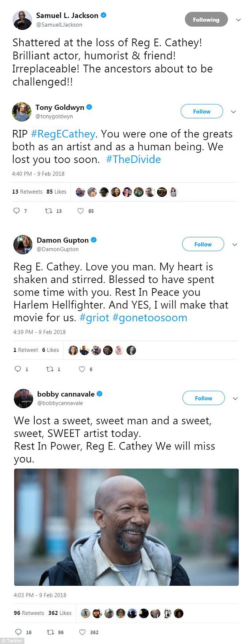Image resolution: width=250 pixels, height=644 pixels.
Task: Retweet Damon Gupton's tweet
Action: point(50,369)
